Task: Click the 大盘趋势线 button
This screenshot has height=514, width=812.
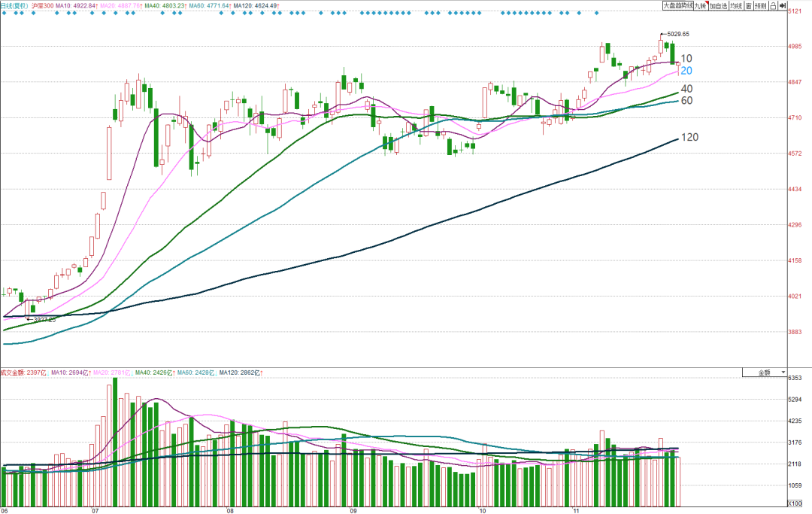Action: click(x=678, y=6)
